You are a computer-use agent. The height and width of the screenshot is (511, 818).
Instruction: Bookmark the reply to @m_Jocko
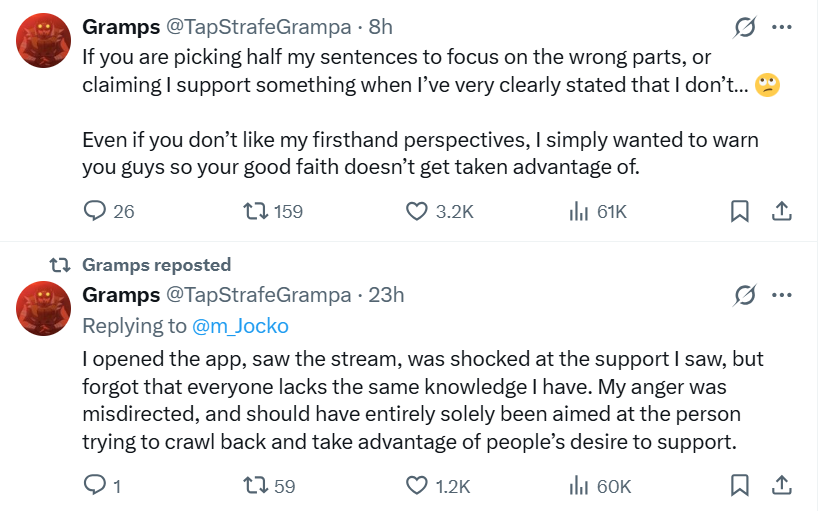click(x=740, y=485)
